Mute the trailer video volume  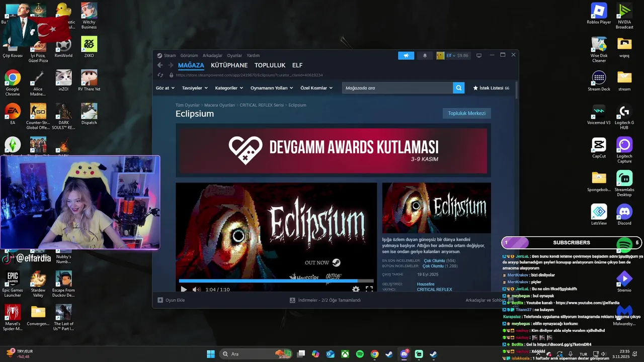[x=196, y=289]
